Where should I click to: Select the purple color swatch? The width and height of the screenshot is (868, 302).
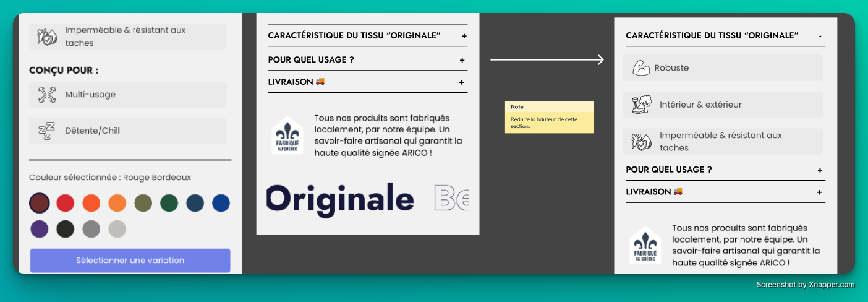click(40, 229)
